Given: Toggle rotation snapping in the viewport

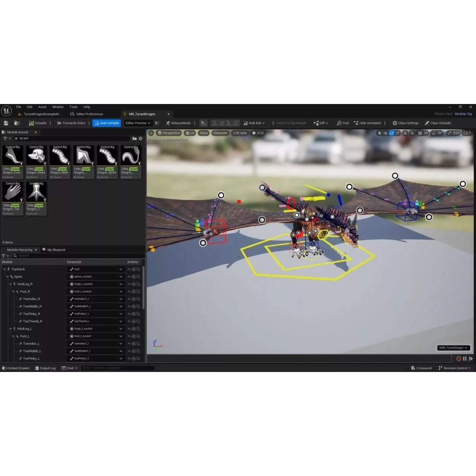Looking at the screenshot, I should click(433, 133).
